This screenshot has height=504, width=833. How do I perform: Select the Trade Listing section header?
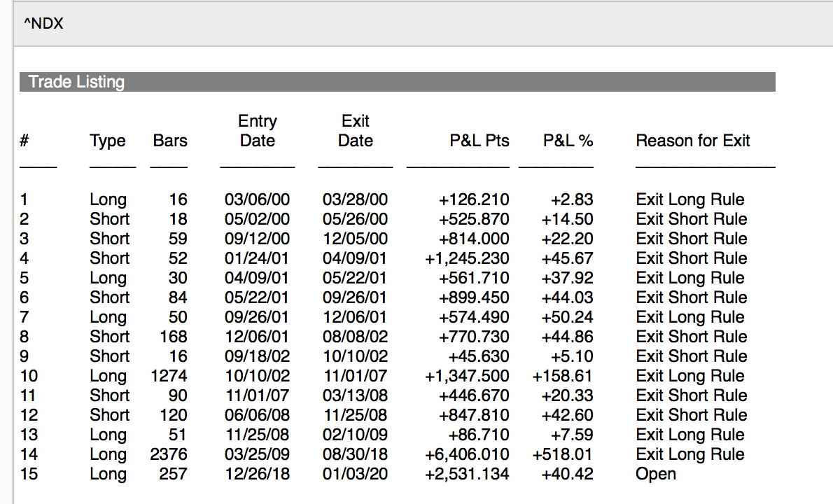[76, 82]
